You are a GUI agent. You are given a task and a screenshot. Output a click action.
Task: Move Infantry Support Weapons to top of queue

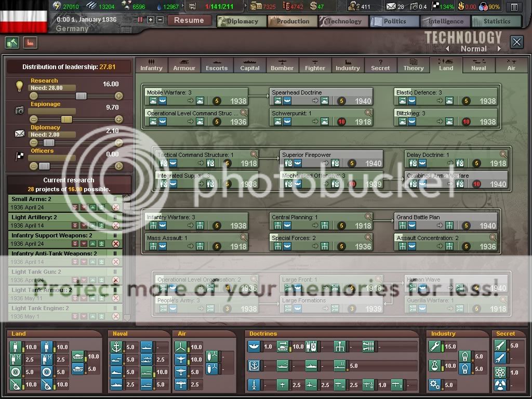[101, 244]
